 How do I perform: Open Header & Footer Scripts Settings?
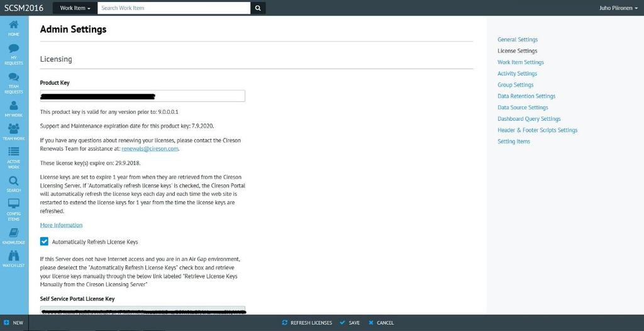pyautogui.click(x=537, y=130)
